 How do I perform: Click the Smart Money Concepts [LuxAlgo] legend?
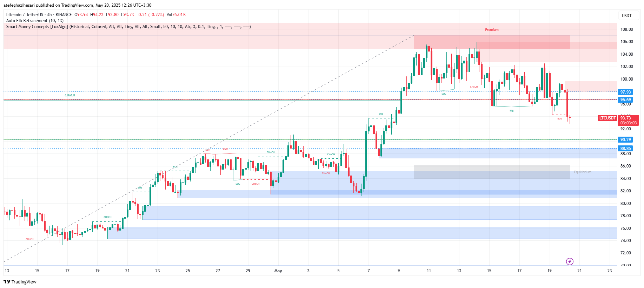pyautogui.click(x=128, y=27)
